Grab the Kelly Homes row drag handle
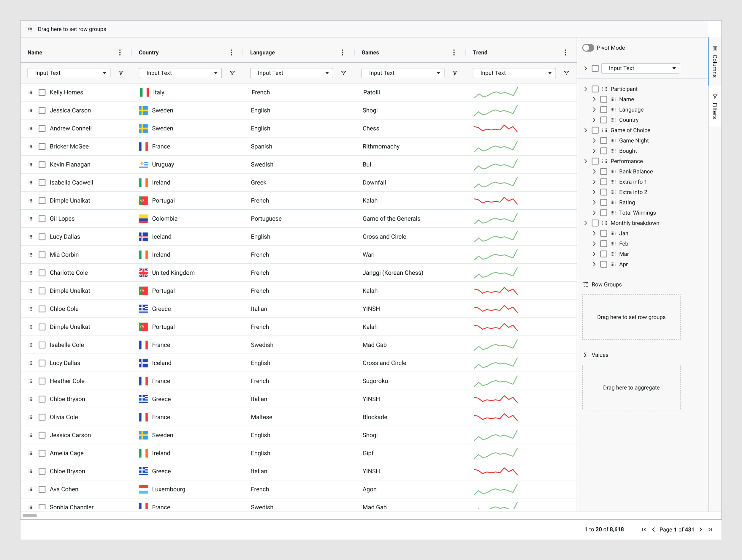The height and width of the screenshot is (560, 742). point(31,92)
